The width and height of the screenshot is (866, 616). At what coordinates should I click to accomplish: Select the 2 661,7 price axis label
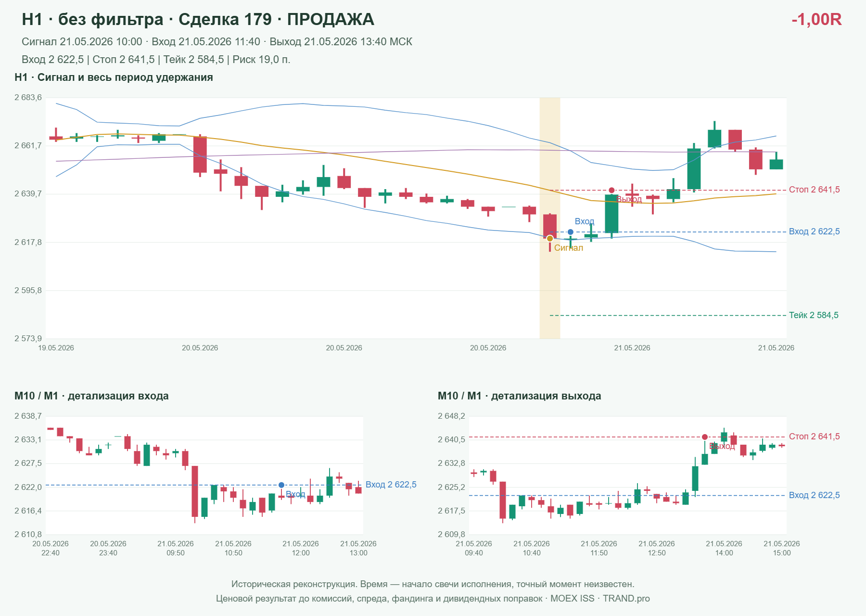(28, 145)
